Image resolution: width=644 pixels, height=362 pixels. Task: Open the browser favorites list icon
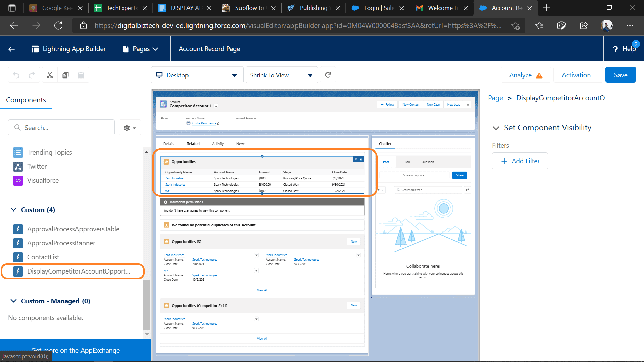click(x=539, y=25)
